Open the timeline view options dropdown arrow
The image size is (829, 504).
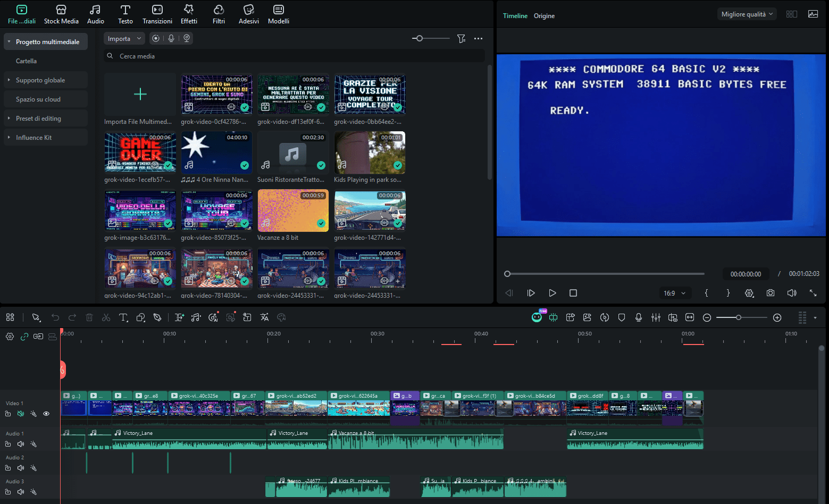pos(815,318)
